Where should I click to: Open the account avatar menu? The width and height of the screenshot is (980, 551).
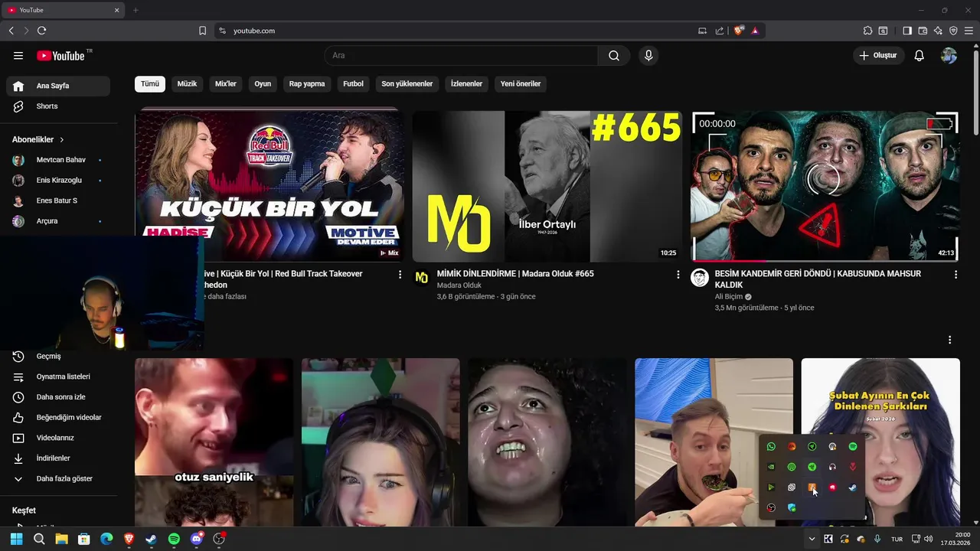pos(949,56)
